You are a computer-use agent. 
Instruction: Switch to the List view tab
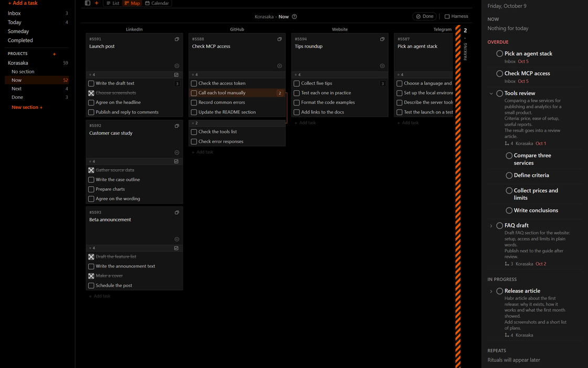point(112,3)
